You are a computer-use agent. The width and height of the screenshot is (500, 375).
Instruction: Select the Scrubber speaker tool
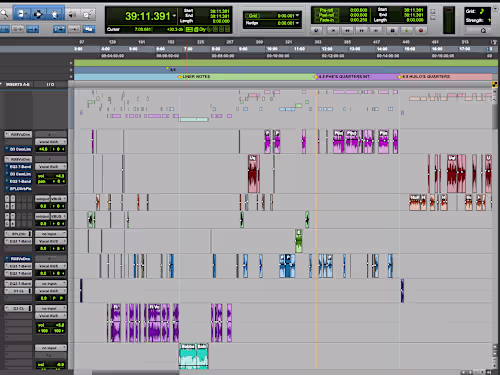point(72,14)
